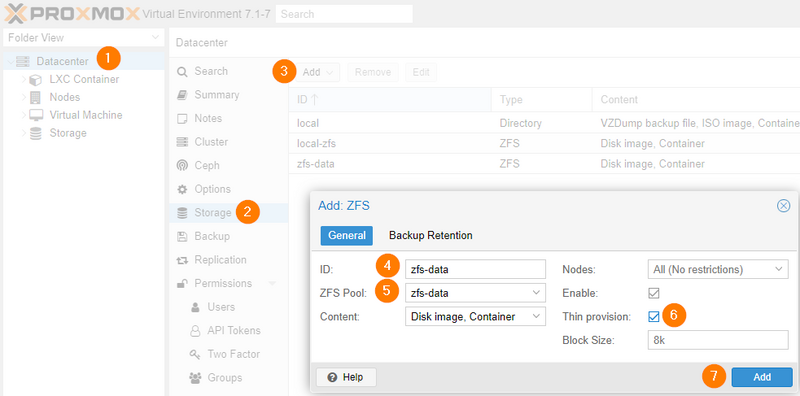Switch to the General tab
800x396 pixels.
[347, 236]
